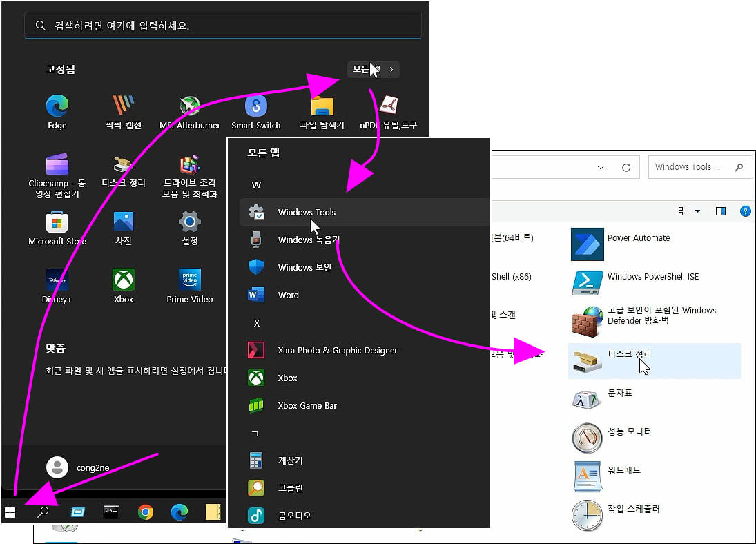Expand address bar history dropdown

click(x=600, y=167)
